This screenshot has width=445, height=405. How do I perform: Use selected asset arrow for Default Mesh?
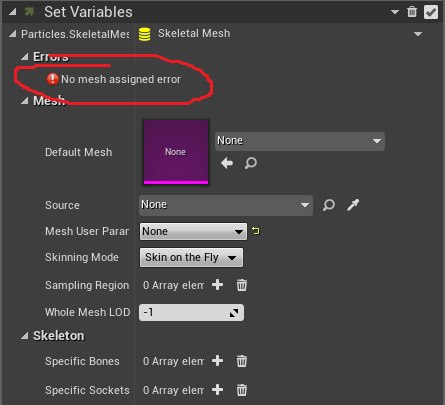click(x=227, y=163)
